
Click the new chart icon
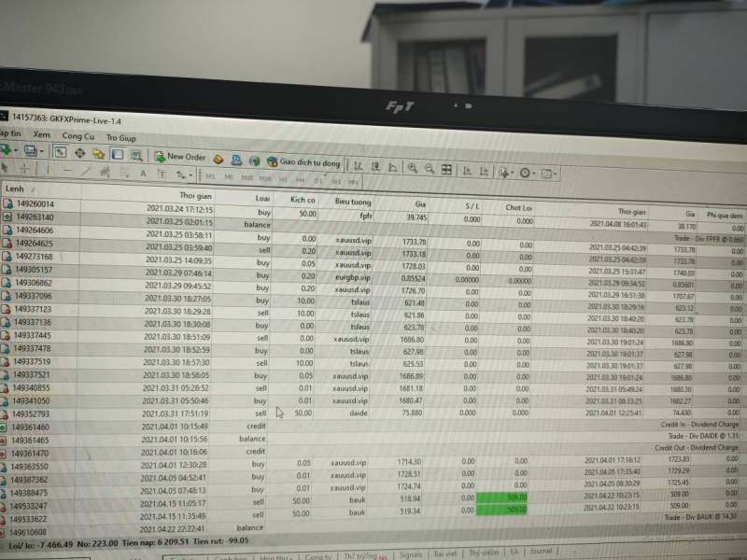(x=6, y=150)
